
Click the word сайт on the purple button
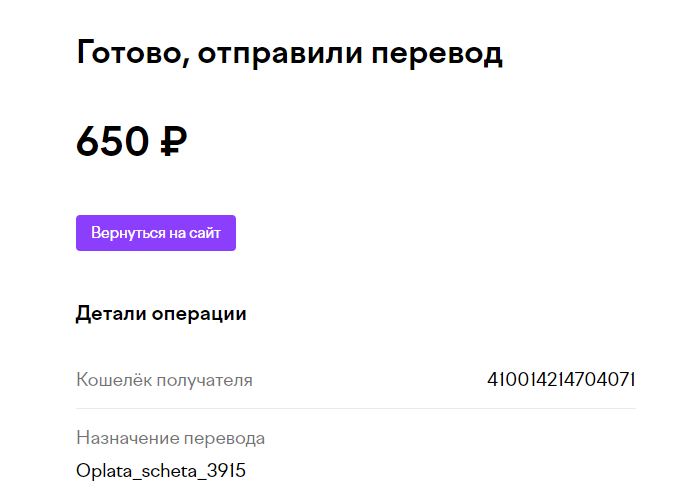[x=205, y=233]
